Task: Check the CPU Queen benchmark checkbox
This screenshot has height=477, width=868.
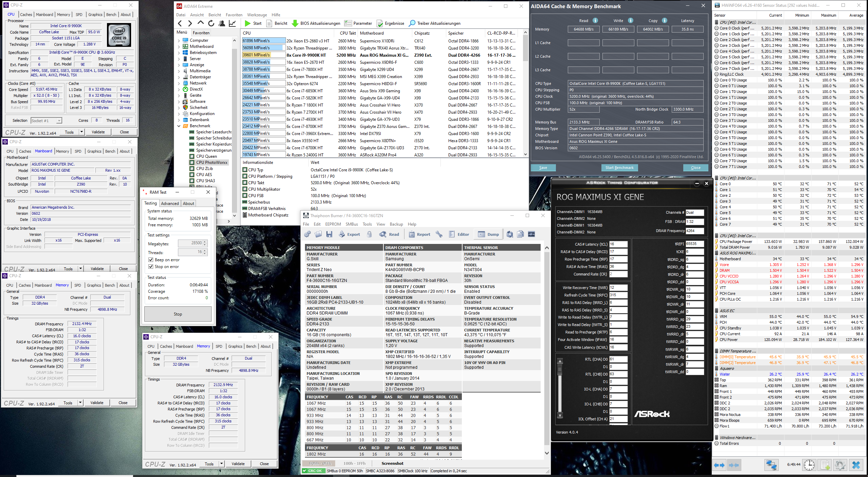Action: [192, 156]
